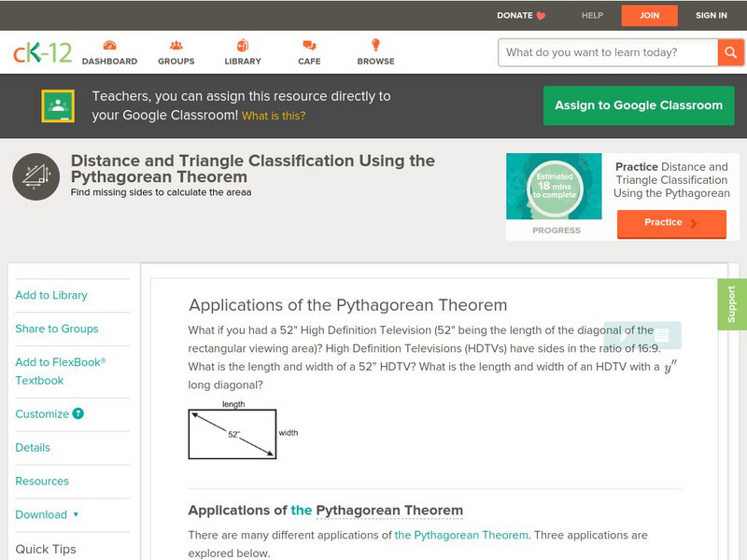Select the GROUPS menu label

(x=176, y=61)
